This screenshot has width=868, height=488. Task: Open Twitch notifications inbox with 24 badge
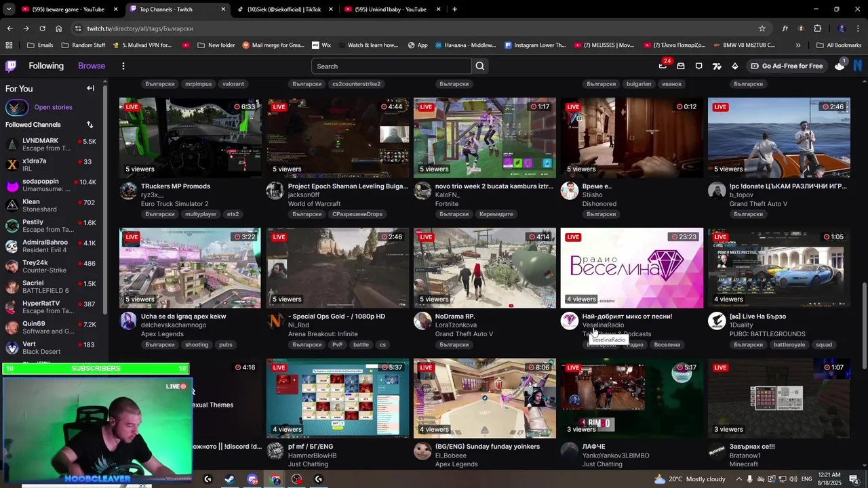[x=663, y=66]
